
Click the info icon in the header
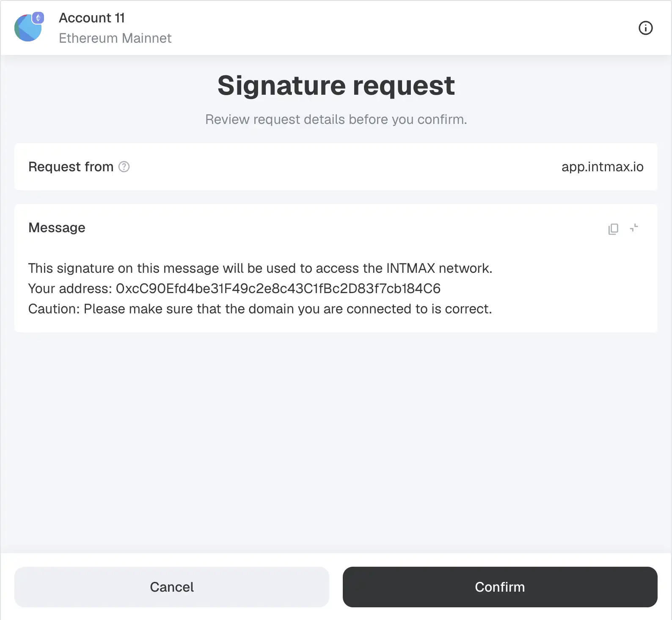[x=645, y=28]
